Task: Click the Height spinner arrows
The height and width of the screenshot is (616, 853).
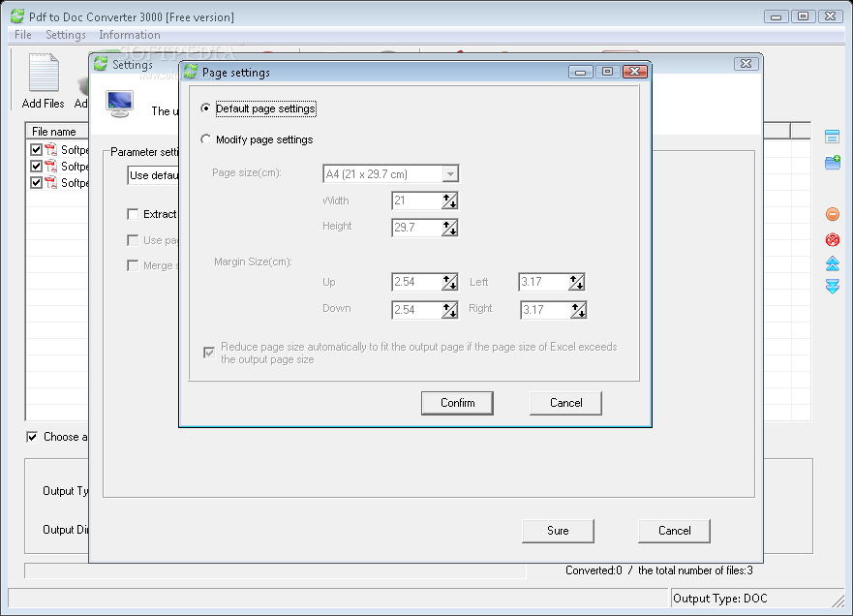Action: (449, 228)
